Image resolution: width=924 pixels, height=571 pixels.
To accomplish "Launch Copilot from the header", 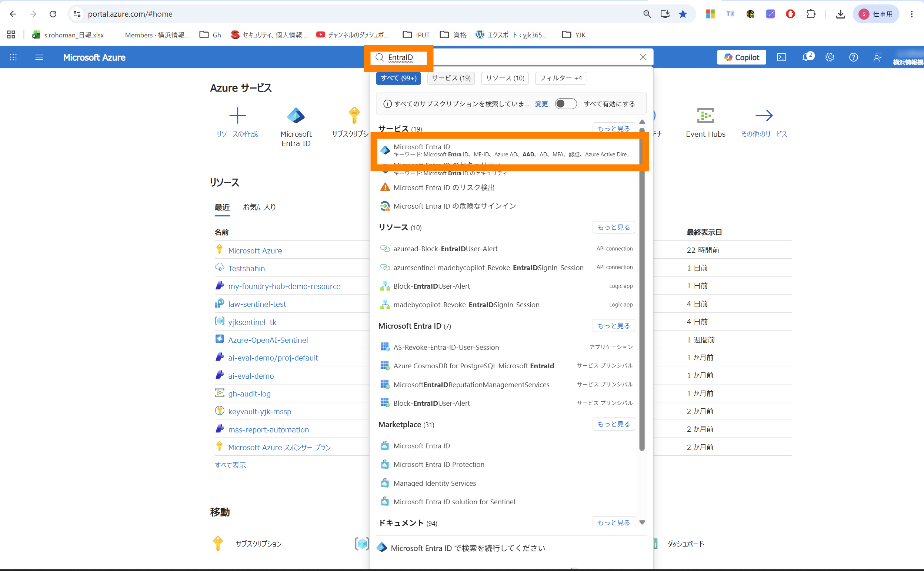I will (741, 57).
